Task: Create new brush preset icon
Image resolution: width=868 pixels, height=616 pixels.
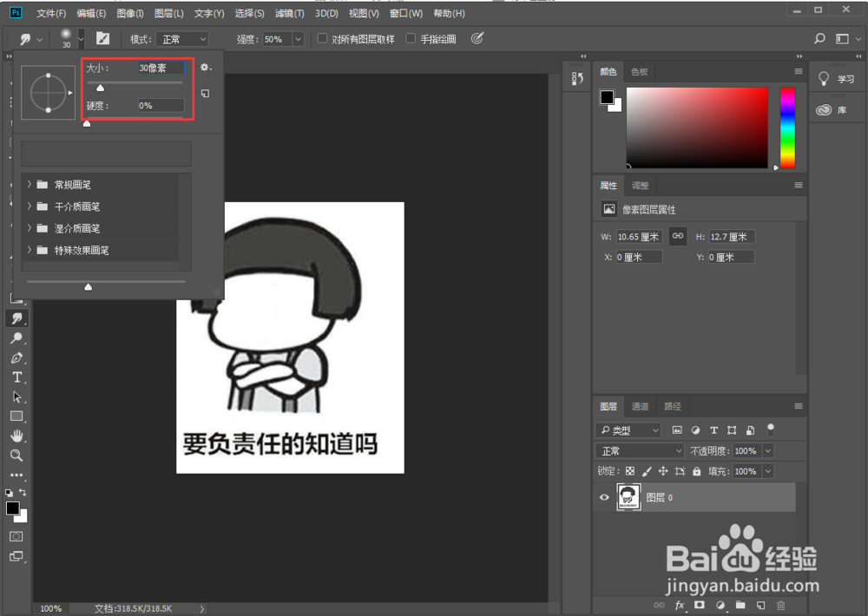Action: click(206, 94)
